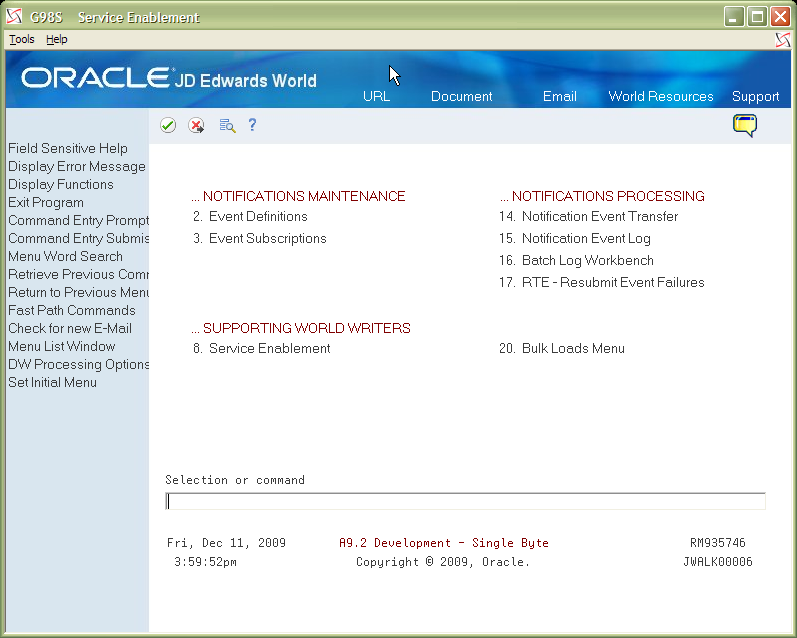The height and width of the screenshot is (638, 797).
Task: Select option 16 Batch Log Workbench
Action: (x=576, y=260)
